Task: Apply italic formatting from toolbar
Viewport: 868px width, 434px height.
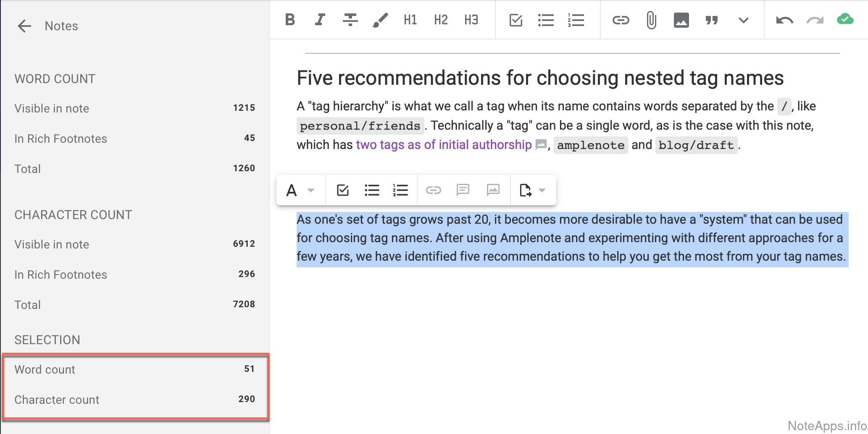Action: point(320,20)
